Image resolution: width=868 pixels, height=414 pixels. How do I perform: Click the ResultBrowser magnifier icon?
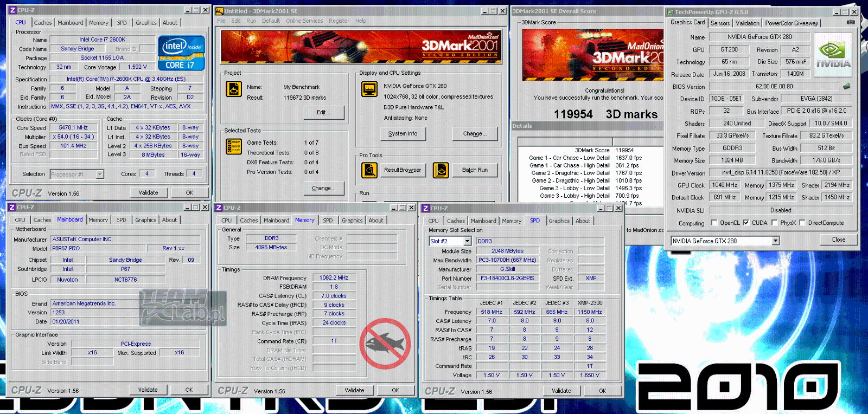(369, 170)
